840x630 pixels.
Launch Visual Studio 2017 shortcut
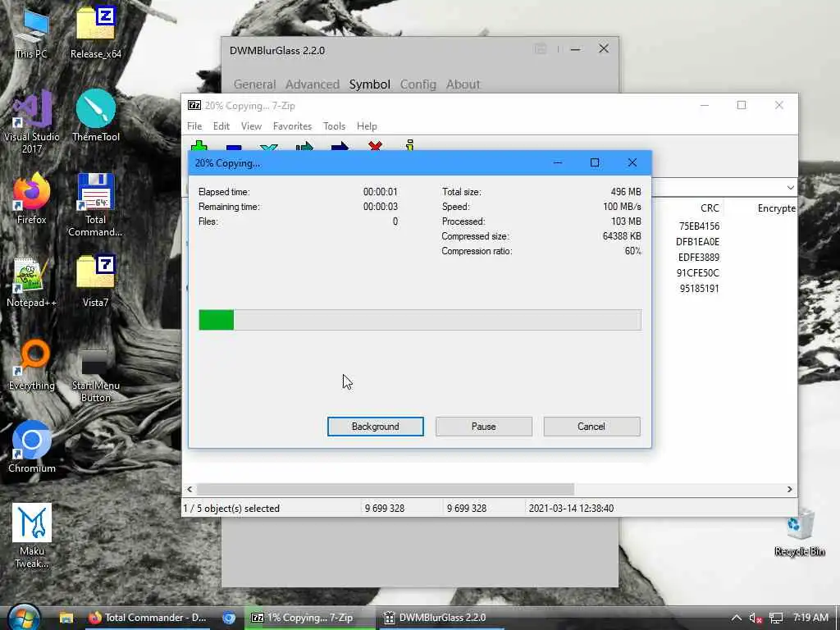(x=32, y=122)
